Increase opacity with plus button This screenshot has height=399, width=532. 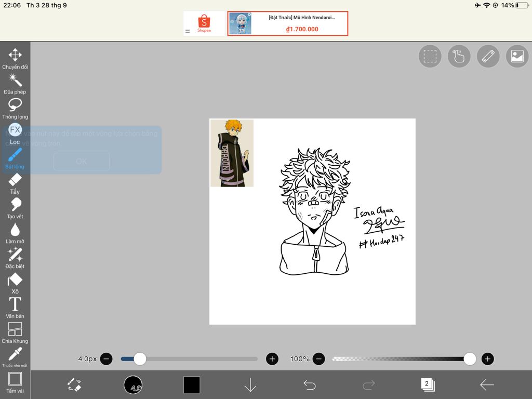click(x=487, y=358)
